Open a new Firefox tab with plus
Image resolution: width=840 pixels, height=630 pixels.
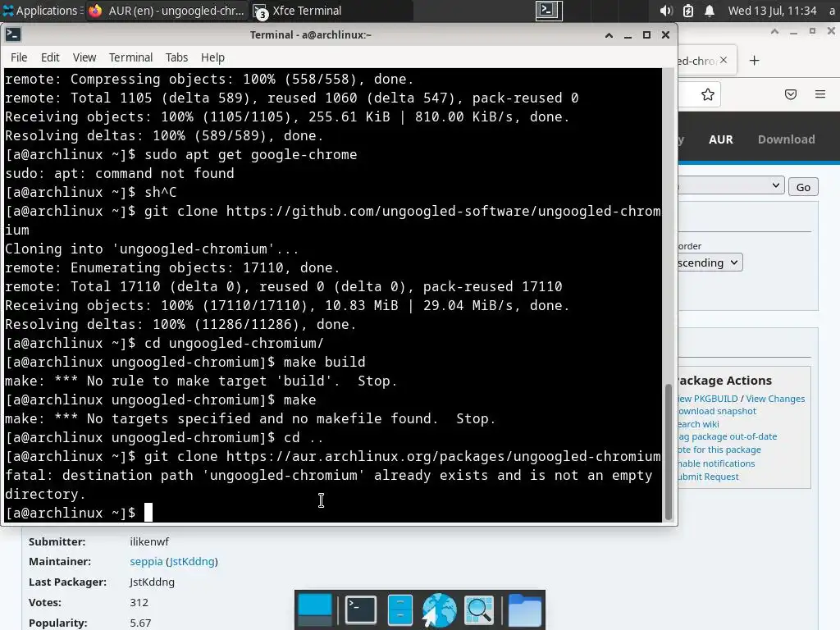pyautogui.click(x=755, y=61)
